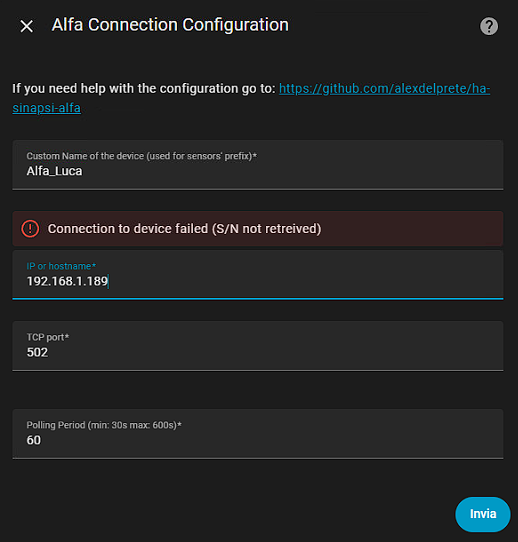518x542 pixels.
Task: Open the help question mark icon
Action: tap(489, 26)
